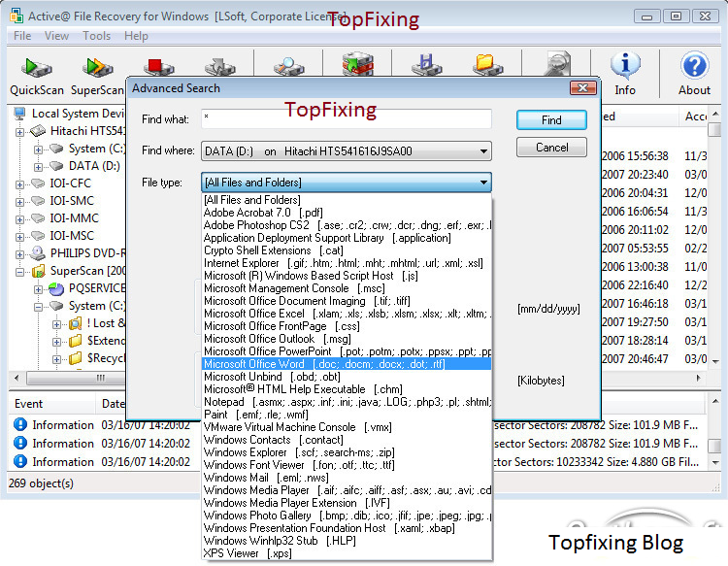Collapse the SuperScan results node
Image resolution: width=728 pixels, height=566 pixels.
[19, 272]
